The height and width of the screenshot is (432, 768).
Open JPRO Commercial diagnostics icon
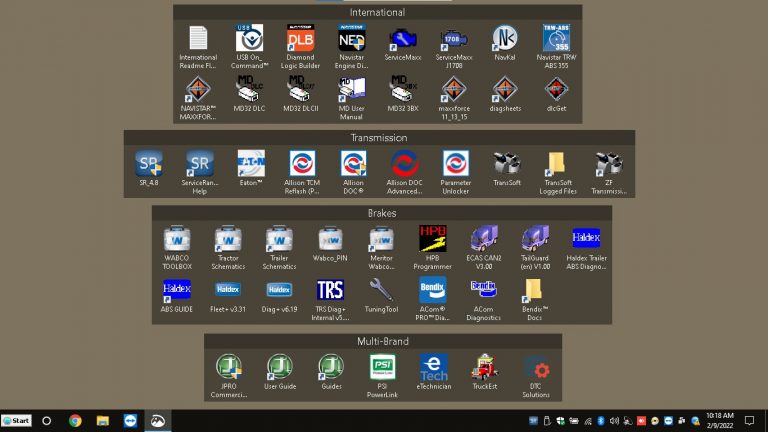pos(229,368)
